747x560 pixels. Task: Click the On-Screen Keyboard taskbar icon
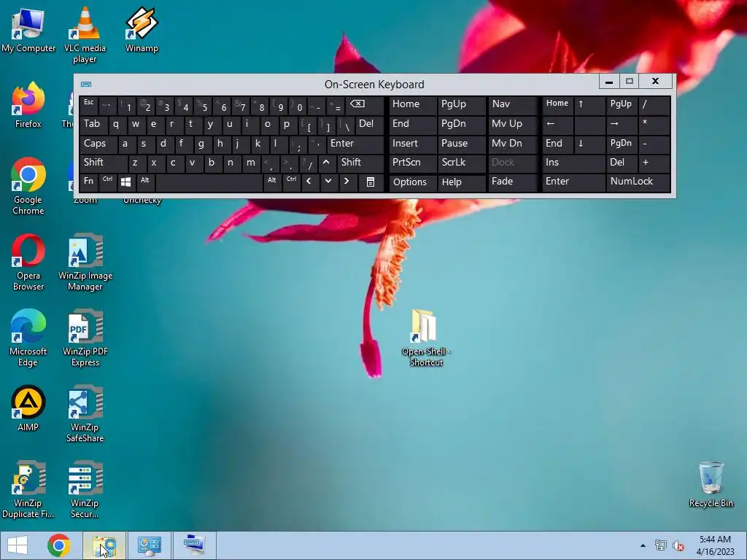(194, 545)
